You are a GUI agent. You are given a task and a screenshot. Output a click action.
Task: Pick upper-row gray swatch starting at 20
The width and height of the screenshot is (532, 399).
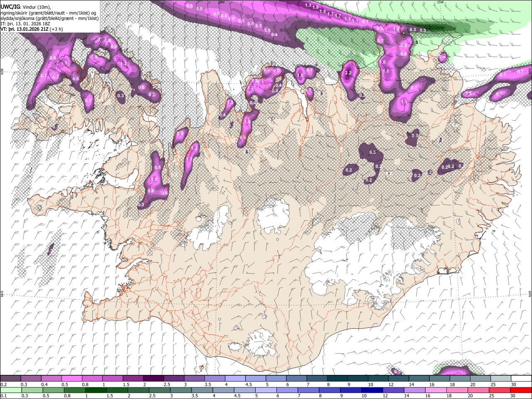(480, 379)
